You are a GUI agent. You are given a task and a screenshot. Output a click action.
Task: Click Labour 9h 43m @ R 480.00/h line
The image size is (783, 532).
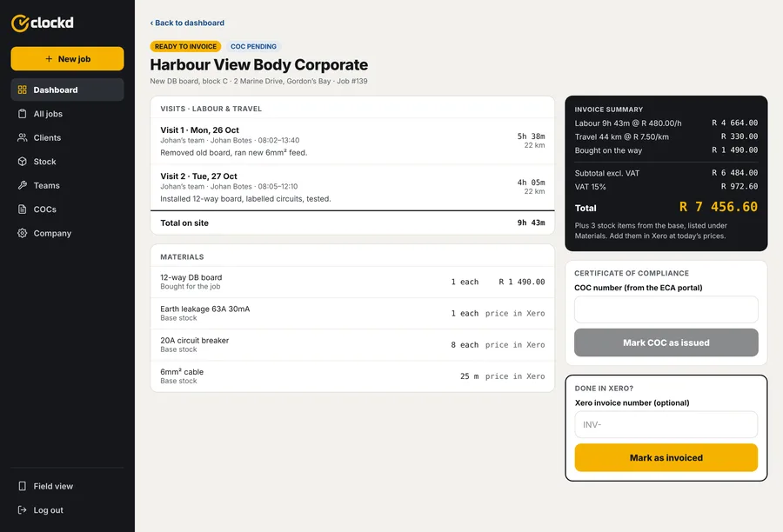click(666, 123)
